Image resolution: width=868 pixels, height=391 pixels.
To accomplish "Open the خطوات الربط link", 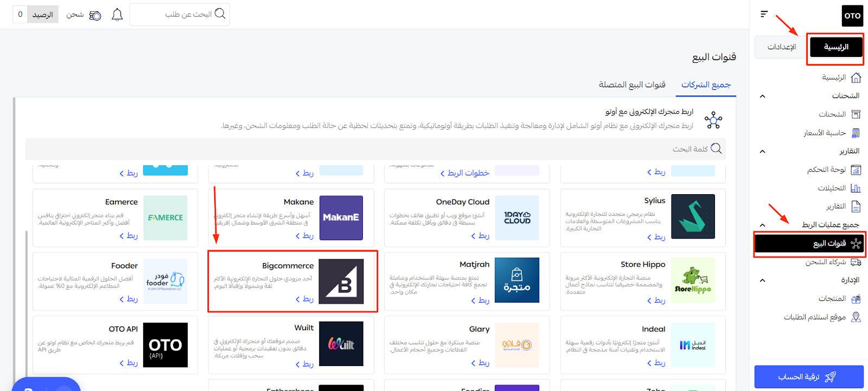I will point(465,173).
